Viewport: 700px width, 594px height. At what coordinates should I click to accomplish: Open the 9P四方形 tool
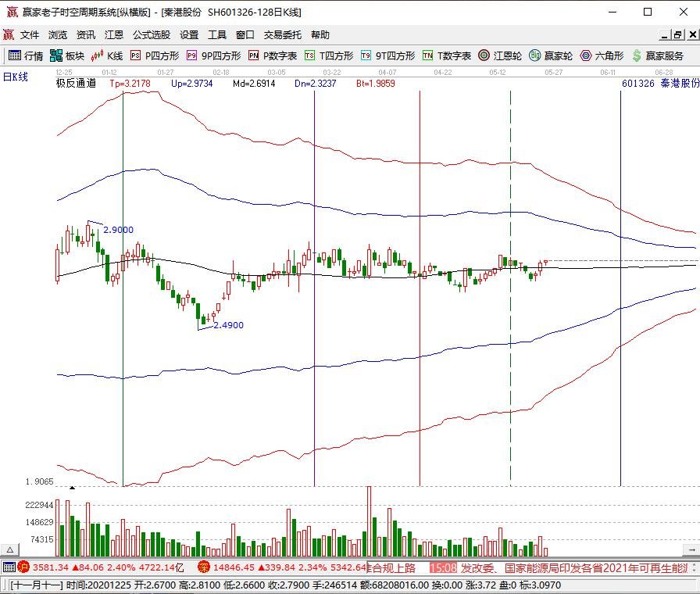[x=214, y=55]
